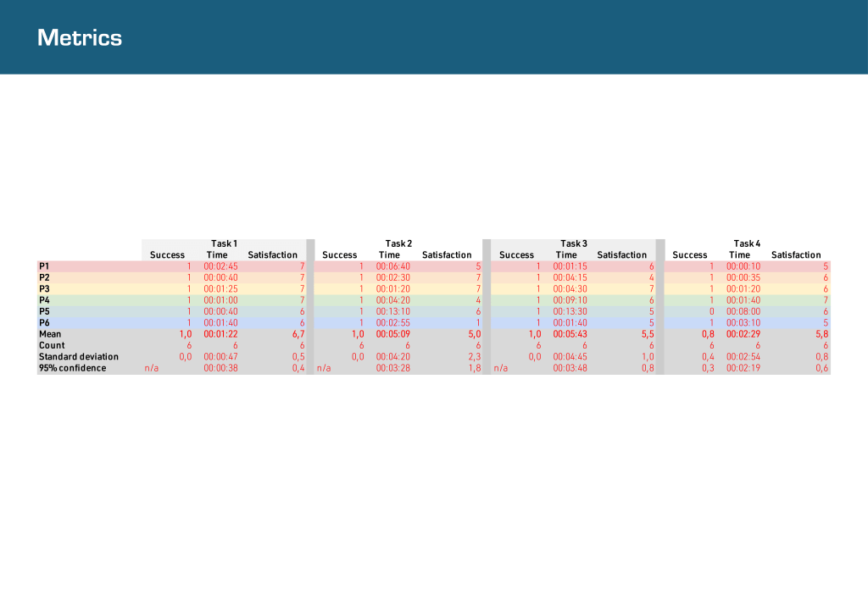This screenshot has height=614, width=868.
Task: Select the Standard deviation row label
Action: [x=79, y=357]
